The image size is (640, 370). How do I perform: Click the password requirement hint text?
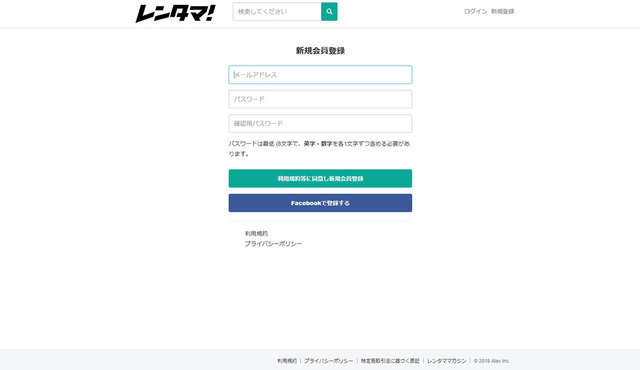tap(319, 149)
